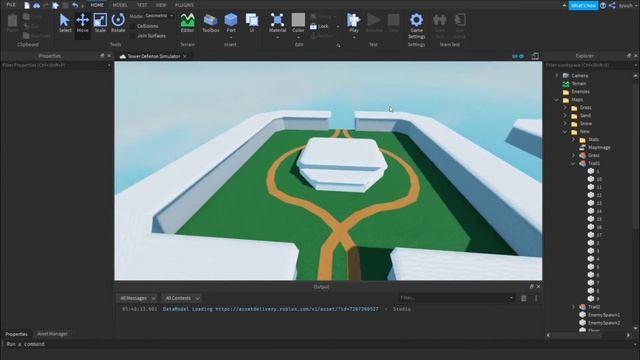Viewport: 640px width, 360px height.
Task: Click the smiley feedback icon
Action: coord(603,5)
